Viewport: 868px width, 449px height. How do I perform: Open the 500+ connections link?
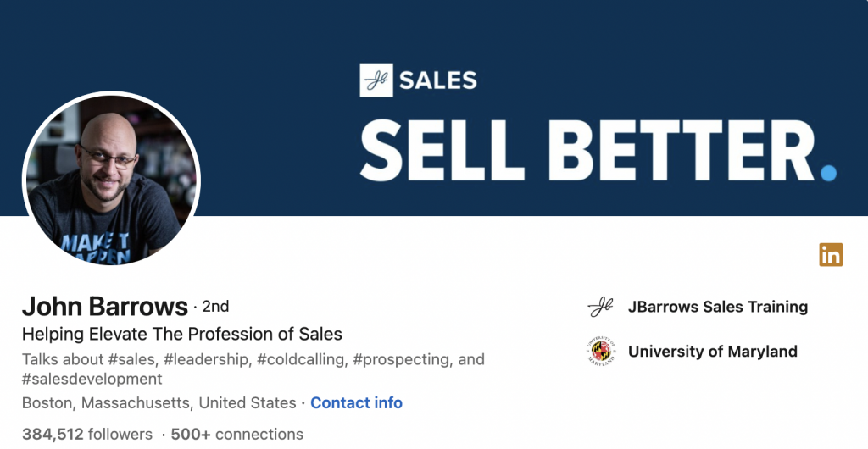[236, 434]
